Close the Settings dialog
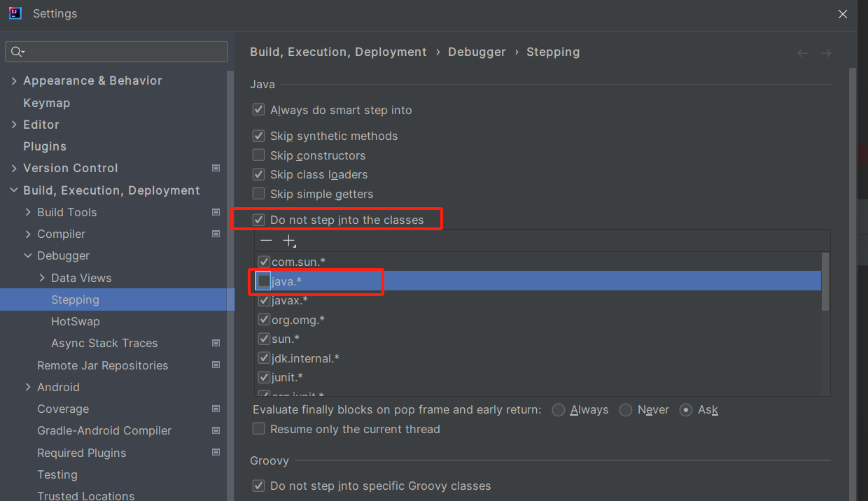 tap(843, 14)
